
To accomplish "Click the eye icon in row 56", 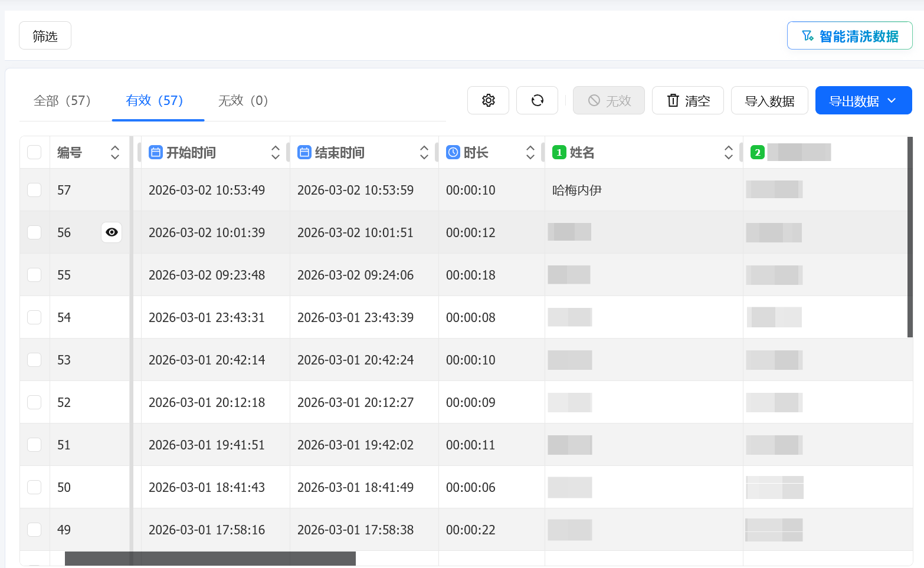I will [x=112, y=232].
